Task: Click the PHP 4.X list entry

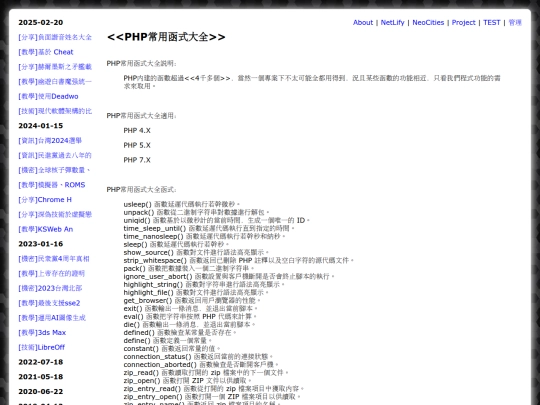Action: click(x=137, y=131)
